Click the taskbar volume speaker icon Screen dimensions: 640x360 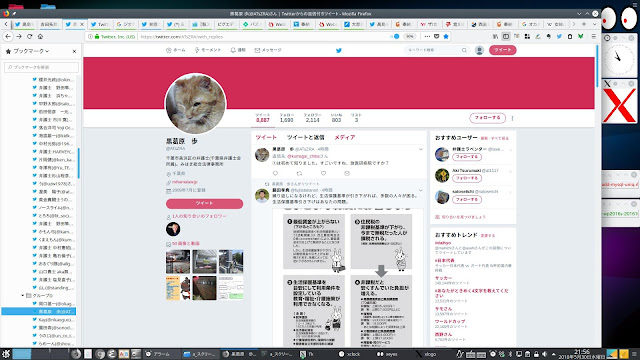pos(544,354)
